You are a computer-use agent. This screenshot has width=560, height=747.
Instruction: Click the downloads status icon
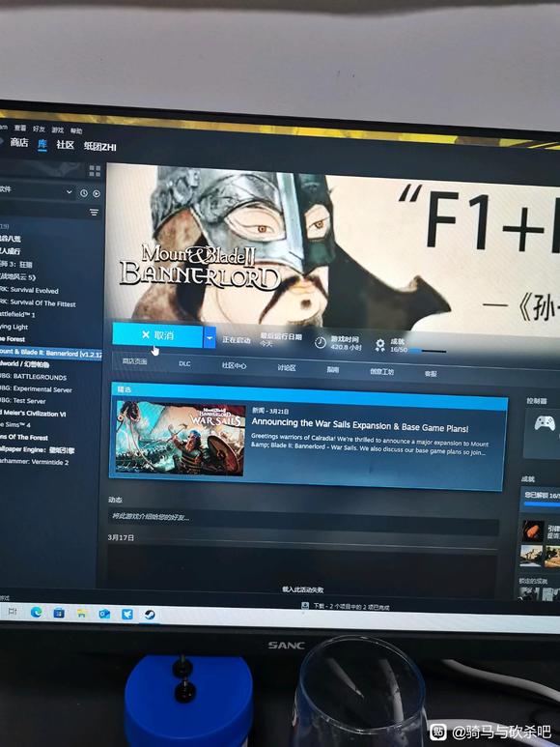pyautogui.click(x=305, y=605)
